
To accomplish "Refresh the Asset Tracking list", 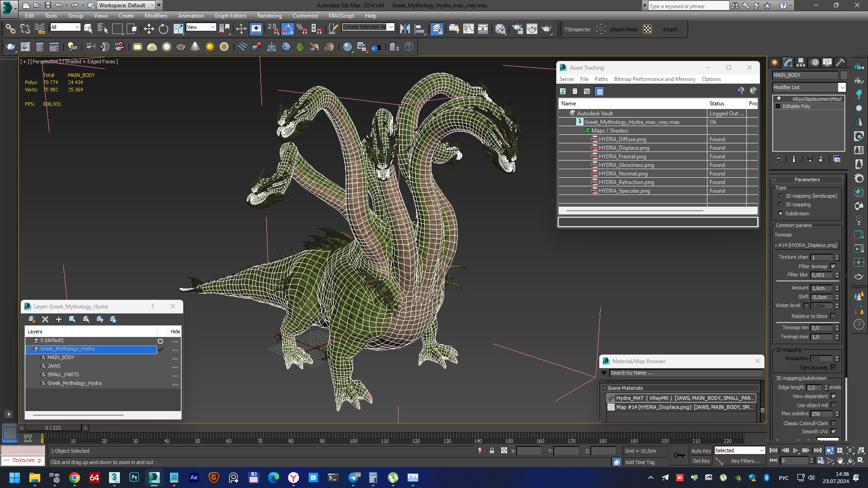I will click(x=563, y=91).
